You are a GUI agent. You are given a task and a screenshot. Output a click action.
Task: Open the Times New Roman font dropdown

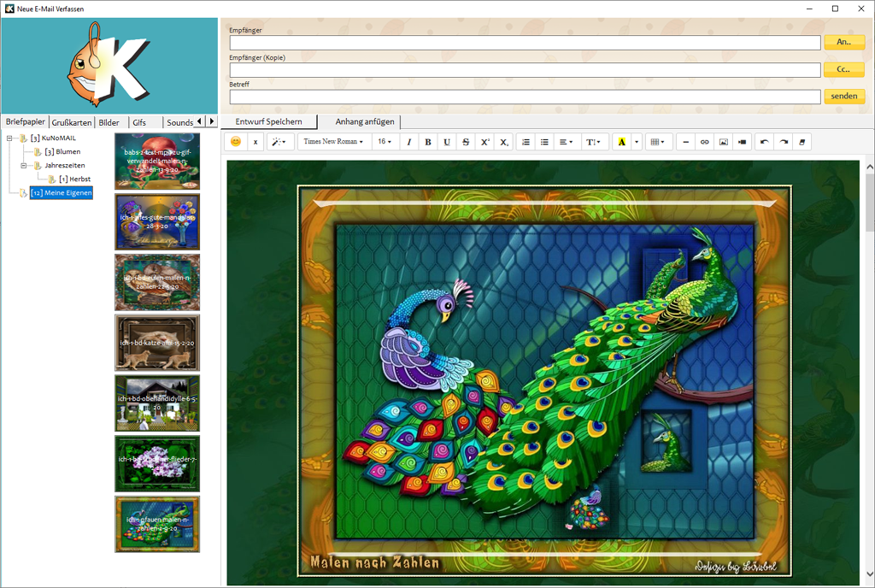pos(333,142)
